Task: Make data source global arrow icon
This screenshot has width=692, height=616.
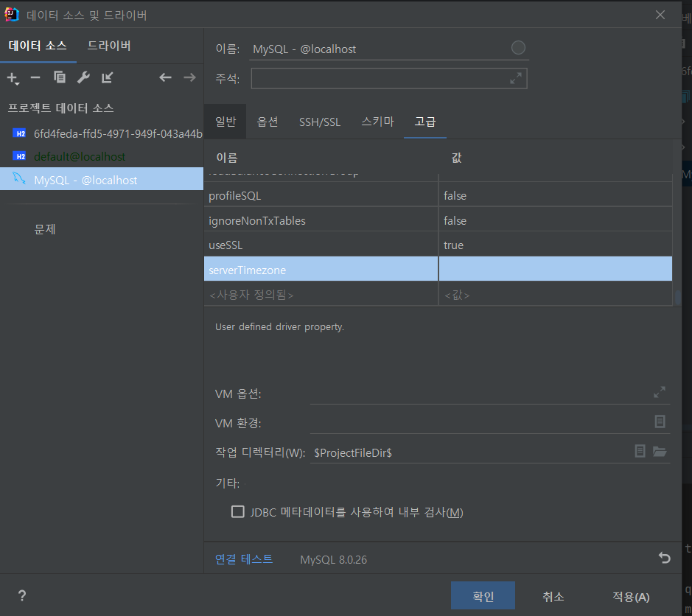Action: pyautogui.click(x=108, y=77)
